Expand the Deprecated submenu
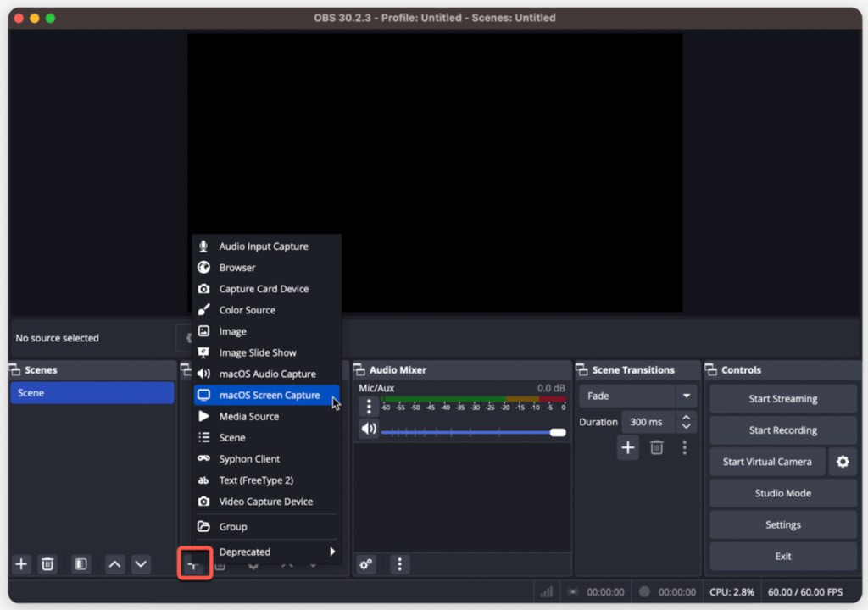This screenshot has width=868, height=610. click(x=266, y=552)
